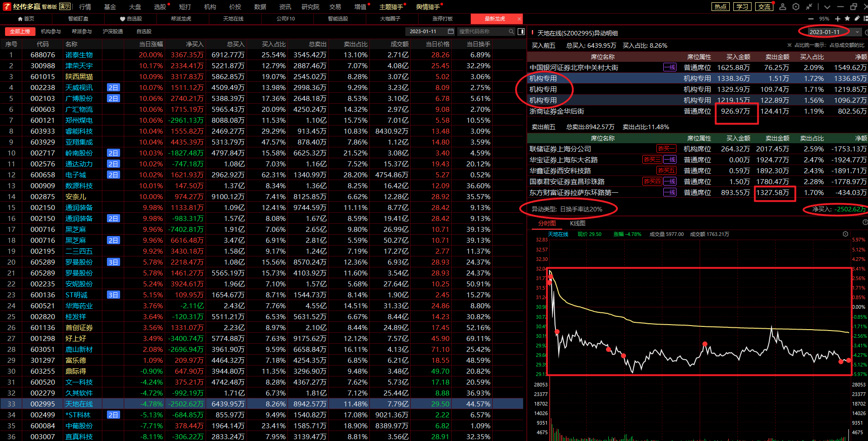This screenshot has width=868, height=441.
Task: Select the second 机构专用 buy seat row
Action: coord(697,89)
